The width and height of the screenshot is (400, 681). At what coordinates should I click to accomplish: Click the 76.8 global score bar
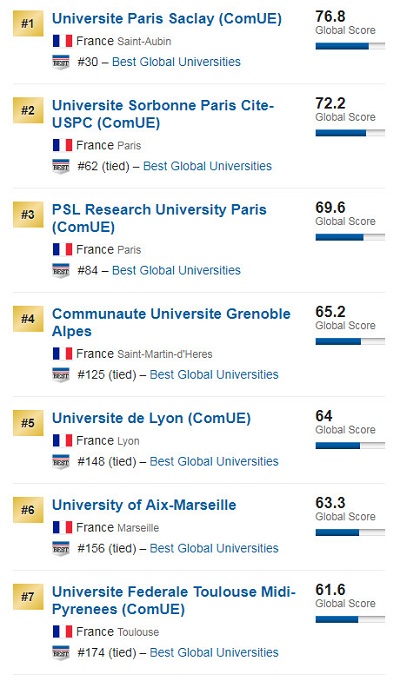[350, 46]
